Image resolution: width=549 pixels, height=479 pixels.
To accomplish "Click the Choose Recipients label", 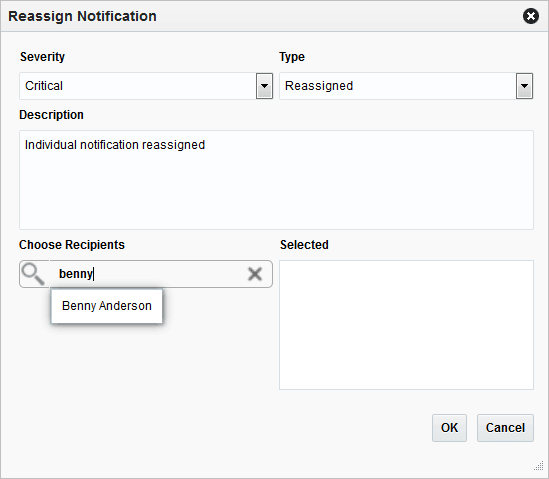I will coord(72,245).
